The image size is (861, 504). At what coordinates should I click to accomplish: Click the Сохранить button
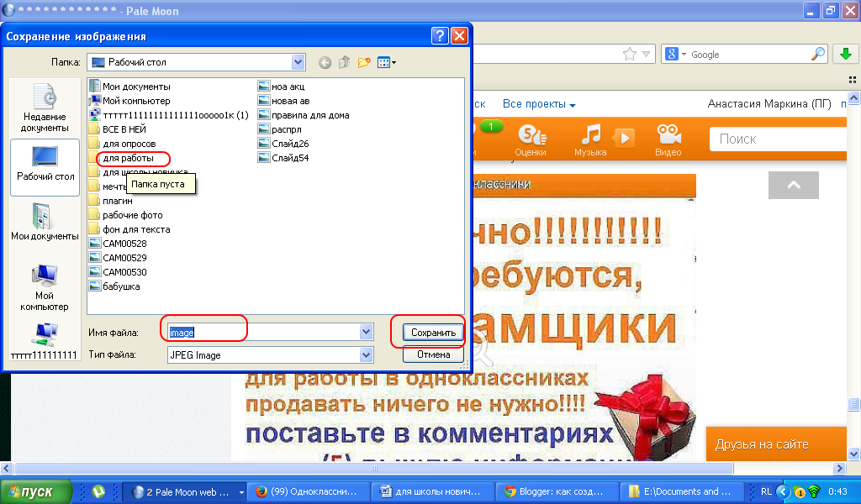pyautogui.click(x=433, y=333)
